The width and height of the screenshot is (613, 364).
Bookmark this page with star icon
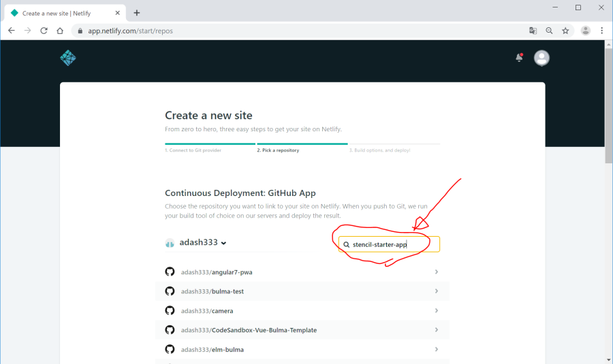point(565,31)
